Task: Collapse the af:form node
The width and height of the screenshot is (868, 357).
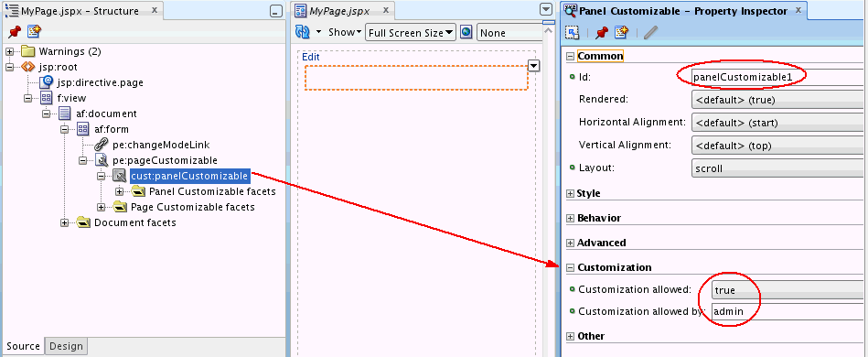Action: point(64,129)
